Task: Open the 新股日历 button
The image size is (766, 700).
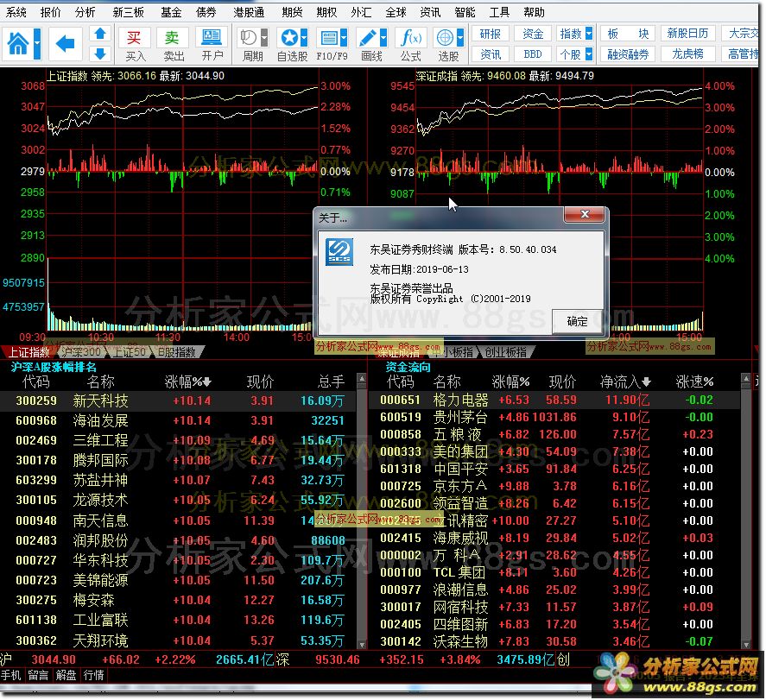Action: coord(687,34)
